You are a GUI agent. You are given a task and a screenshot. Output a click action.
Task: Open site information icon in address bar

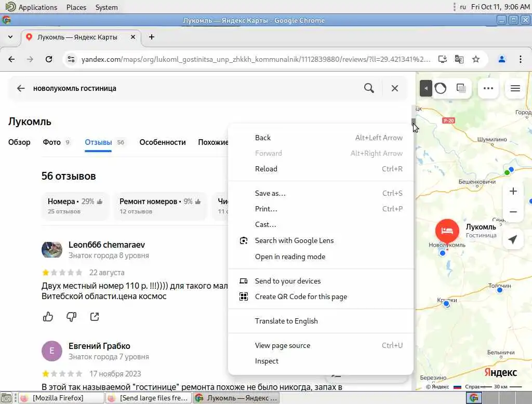(x=71, y=59)
